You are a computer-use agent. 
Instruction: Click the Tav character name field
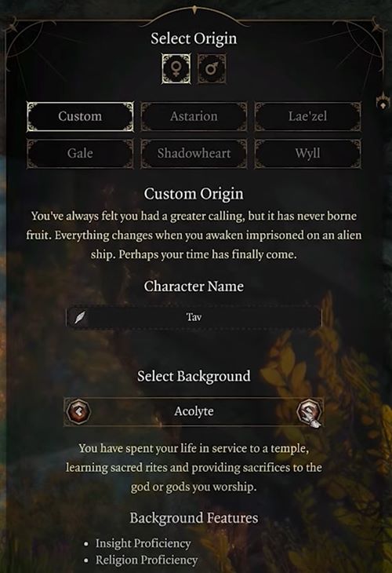click(x=194, y=317)
